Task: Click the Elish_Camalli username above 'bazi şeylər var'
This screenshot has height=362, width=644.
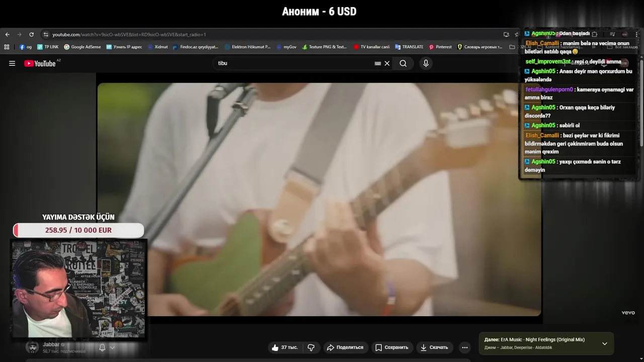Action: point(542,136)
